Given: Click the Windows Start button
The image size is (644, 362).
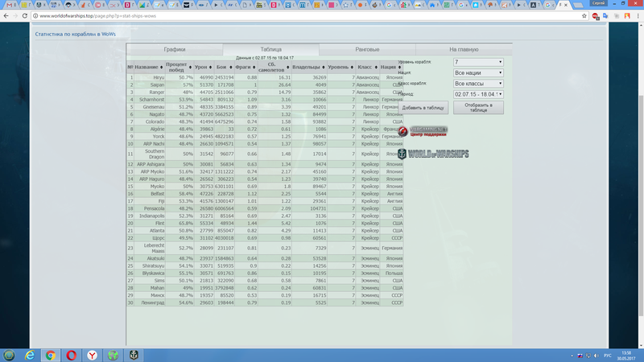Looking at the screenshot, I should click(x=9, y=355).
